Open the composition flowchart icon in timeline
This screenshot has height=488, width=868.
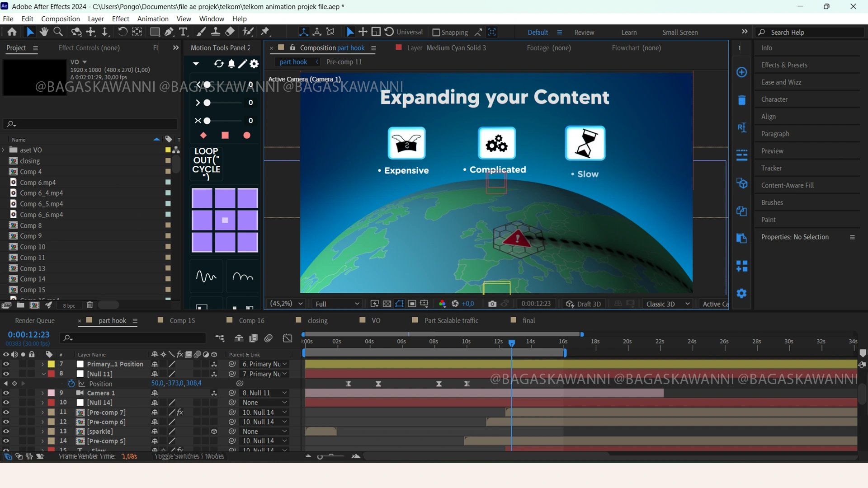[x=220, y=338]
